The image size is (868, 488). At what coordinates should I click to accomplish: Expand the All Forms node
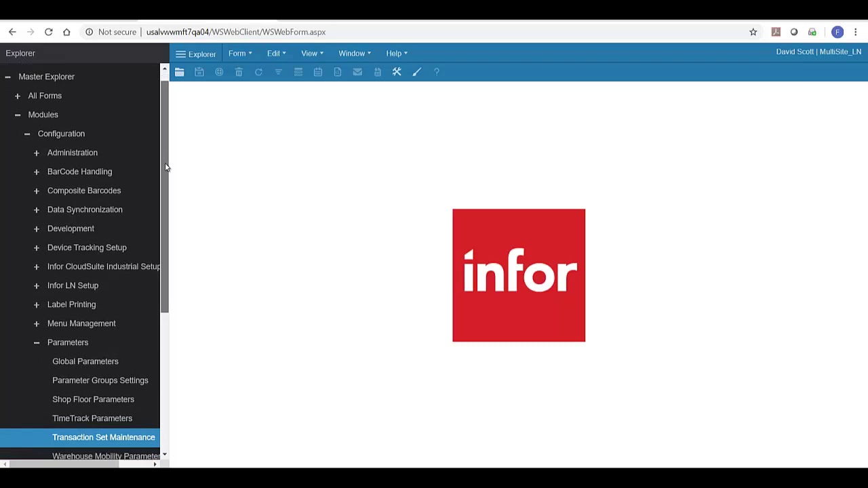coord(18,96)
